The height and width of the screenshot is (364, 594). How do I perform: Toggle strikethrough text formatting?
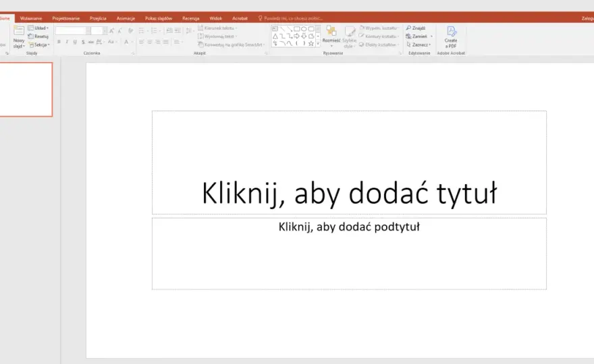[x=91, y=42]
